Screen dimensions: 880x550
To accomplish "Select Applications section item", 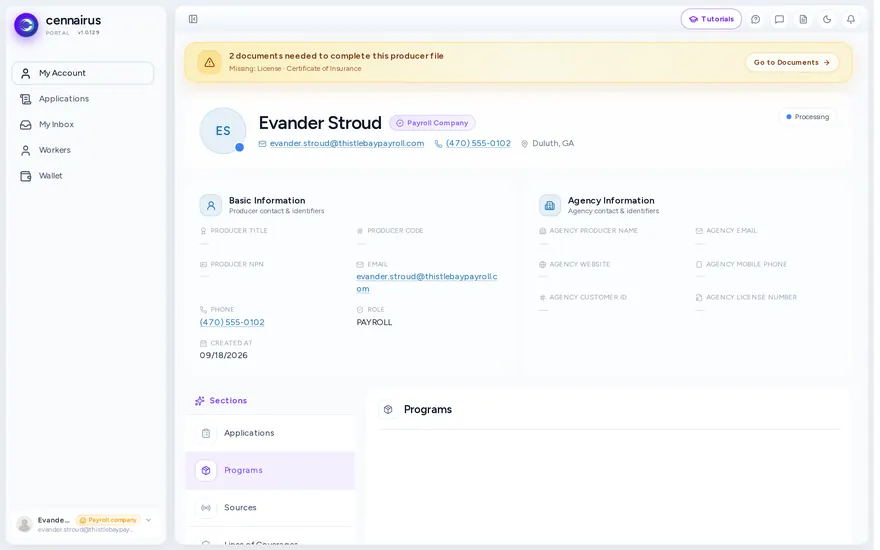I will coord(270,433).
